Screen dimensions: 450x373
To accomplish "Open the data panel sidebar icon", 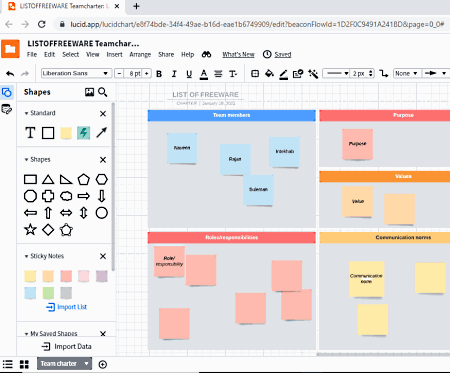I will [7, 109].
